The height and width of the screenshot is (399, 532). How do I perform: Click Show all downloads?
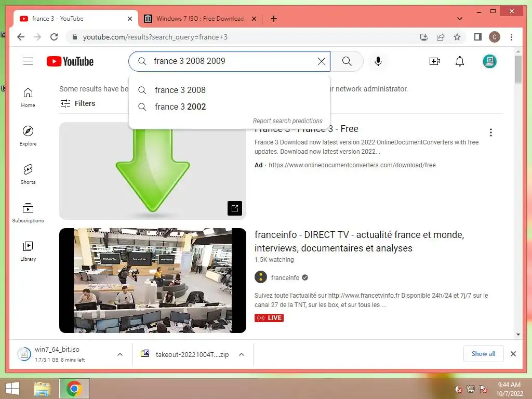(483, 354)
